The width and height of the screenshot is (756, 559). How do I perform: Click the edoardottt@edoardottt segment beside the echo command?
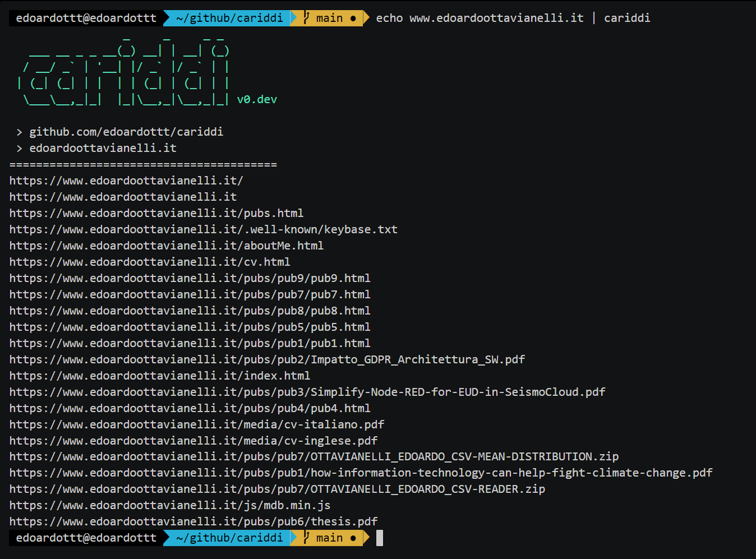click(x=86, y=18)
